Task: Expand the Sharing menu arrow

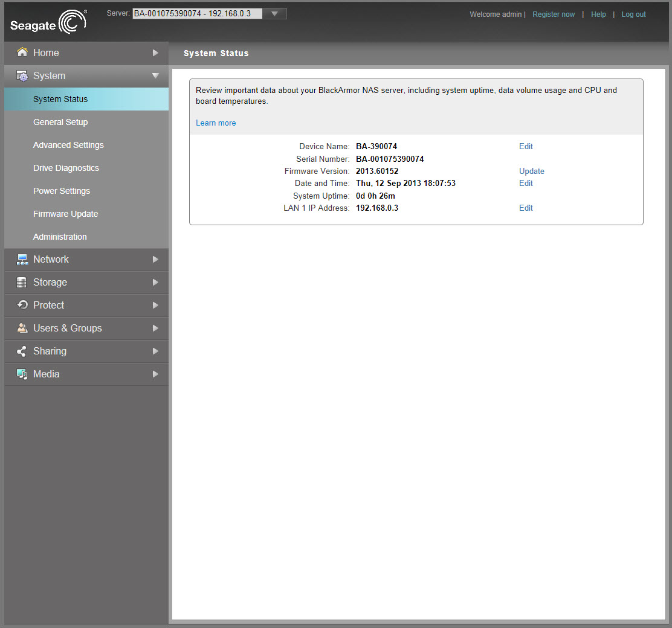Action: coord(155,351)
